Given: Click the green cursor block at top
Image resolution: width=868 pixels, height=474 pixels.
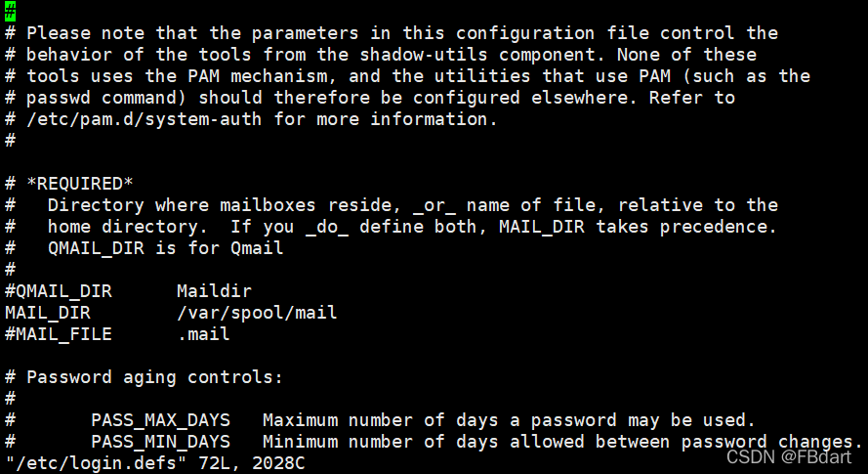Looking at the screenshot, I should coord(11,11).
